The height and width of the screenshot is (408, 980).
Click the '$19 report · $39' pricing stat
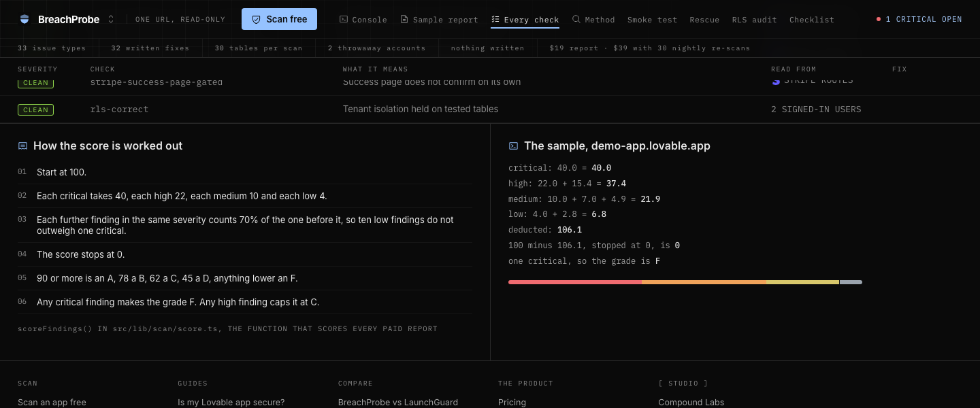tap(650, 48)
